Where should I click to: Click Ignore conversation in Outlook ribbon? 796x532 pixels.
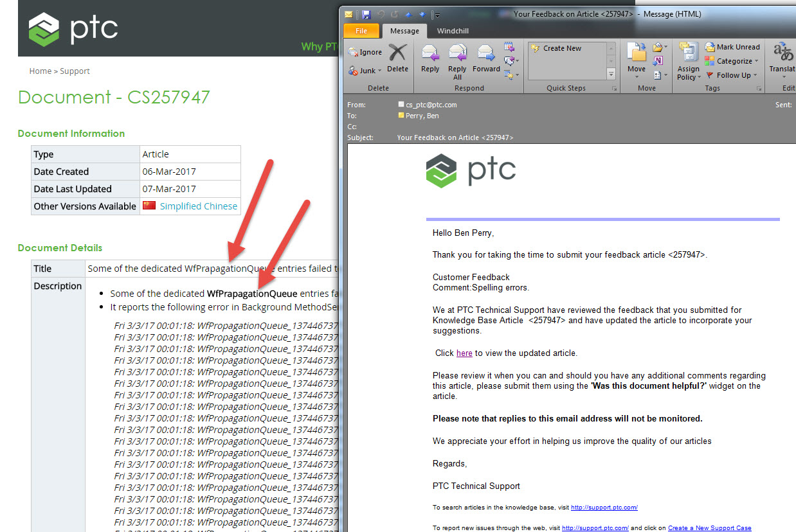point(365,52)
